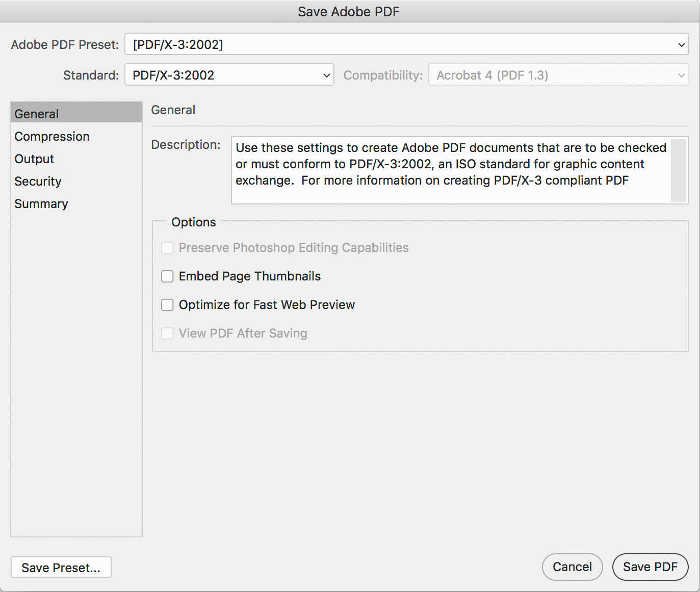Open the Standard PDF/X-3:2002 dropdown
This screenshot has height=592, width=700.
(229, 75)
